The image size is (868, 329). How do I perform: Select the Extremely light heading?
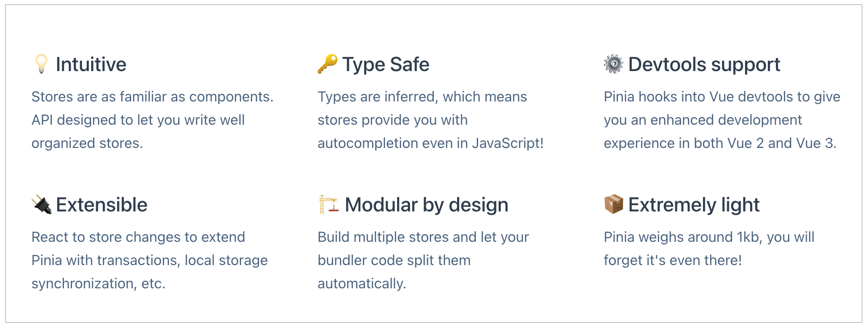[694, 205]
